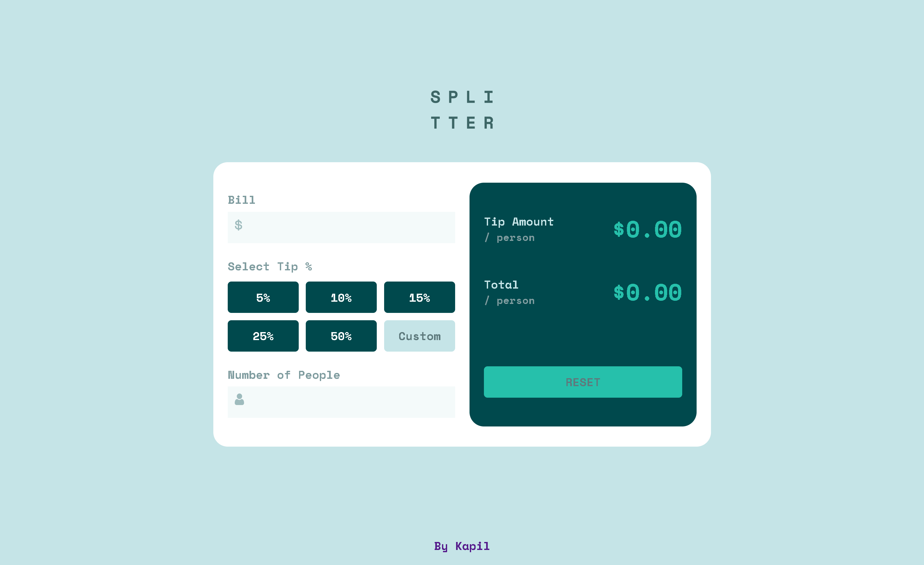Select the 25% tip percentage

coord(263,336)
